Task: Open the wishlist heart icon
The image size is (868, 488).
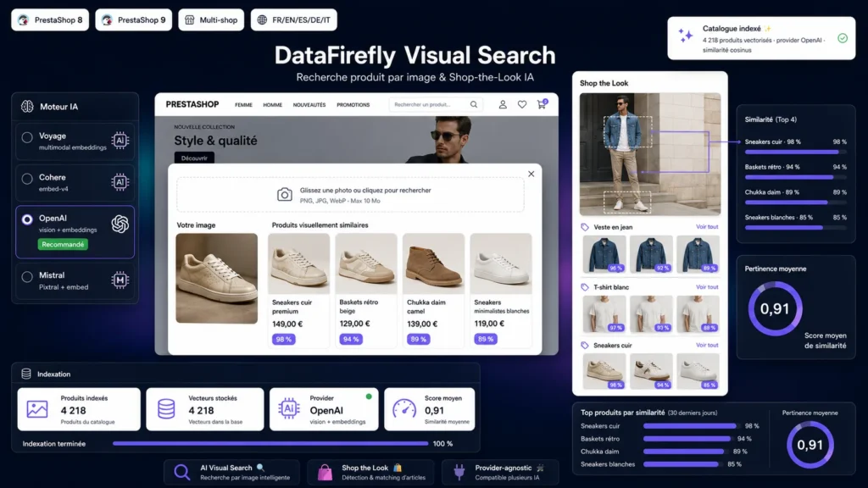Action: [522, 104]
